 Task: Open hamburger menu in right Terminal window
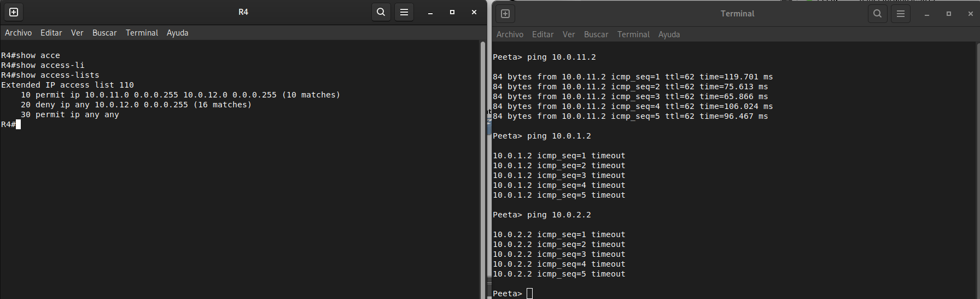coord(901,14)
